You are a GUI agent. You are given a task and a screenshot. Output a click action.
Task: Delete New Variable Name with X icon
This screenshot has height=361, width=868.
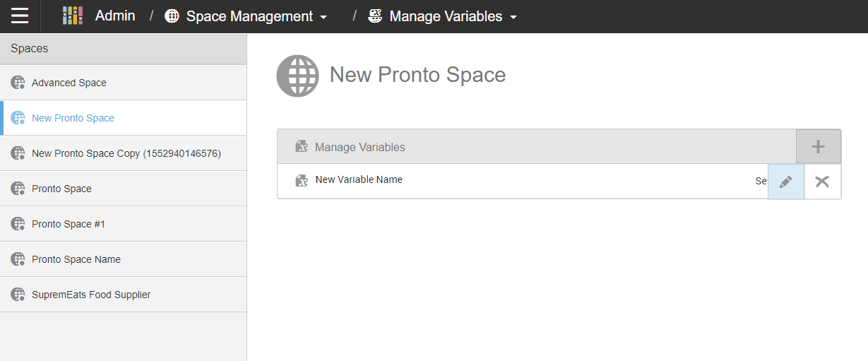pos(822,182)
